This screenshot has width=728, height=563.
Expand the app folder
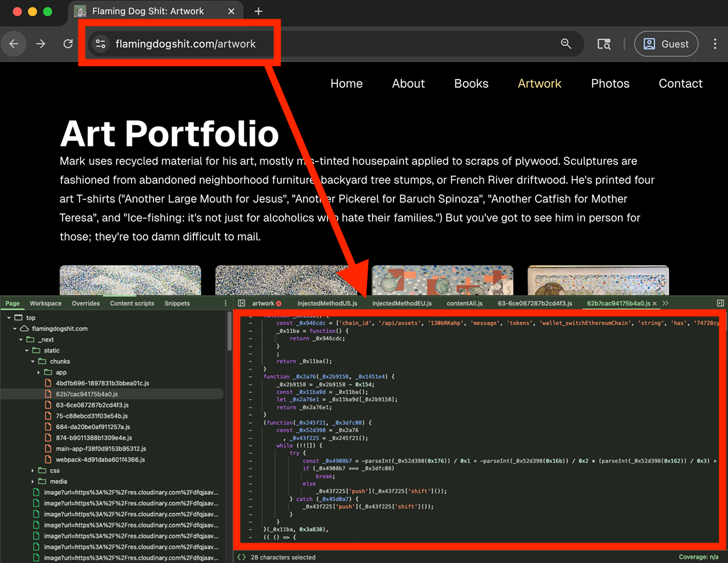(x=38, y=373)
